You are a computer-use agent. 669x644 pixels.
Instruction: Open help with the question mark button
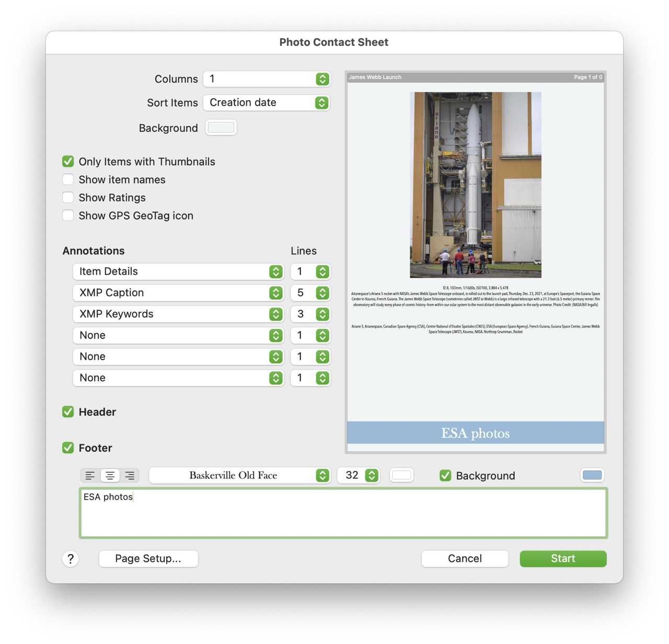(71, 559)
